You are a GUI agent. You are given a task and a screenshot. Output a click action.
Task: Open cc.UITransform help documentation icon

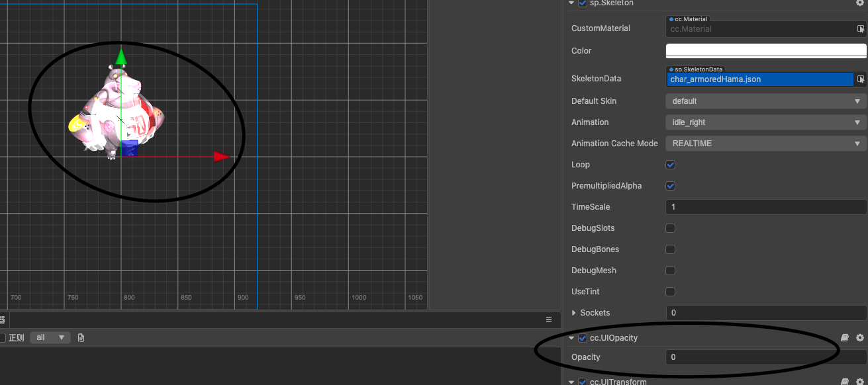pyautogui.click(x=845, y=382)
